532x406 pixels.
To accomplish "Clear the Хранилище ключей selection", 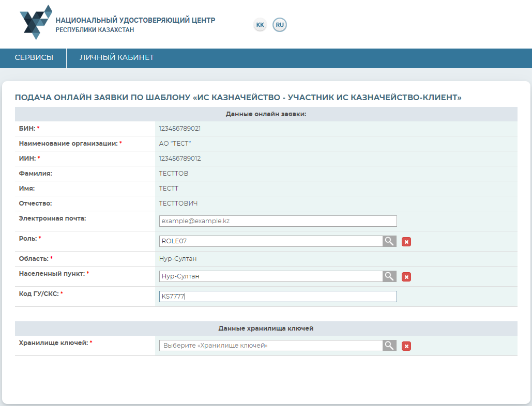I will [406, 346].
